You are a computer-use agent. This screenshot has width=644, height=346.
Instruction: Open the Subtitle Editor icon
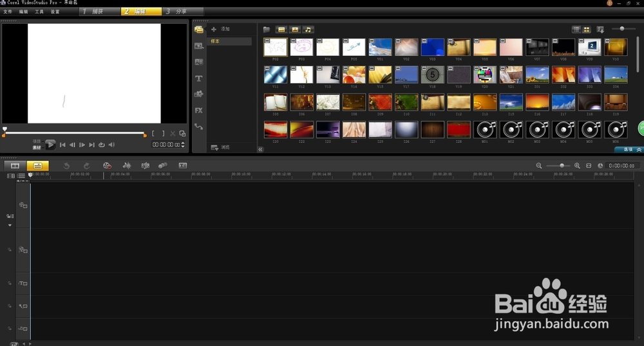point(183,166)
